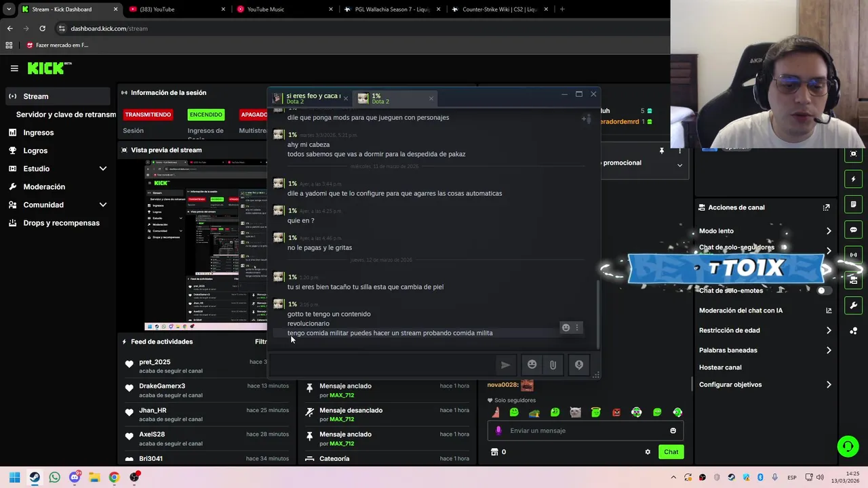
Task: Open emoticon picker in Steam chat
Action: (x=532, y=365)
